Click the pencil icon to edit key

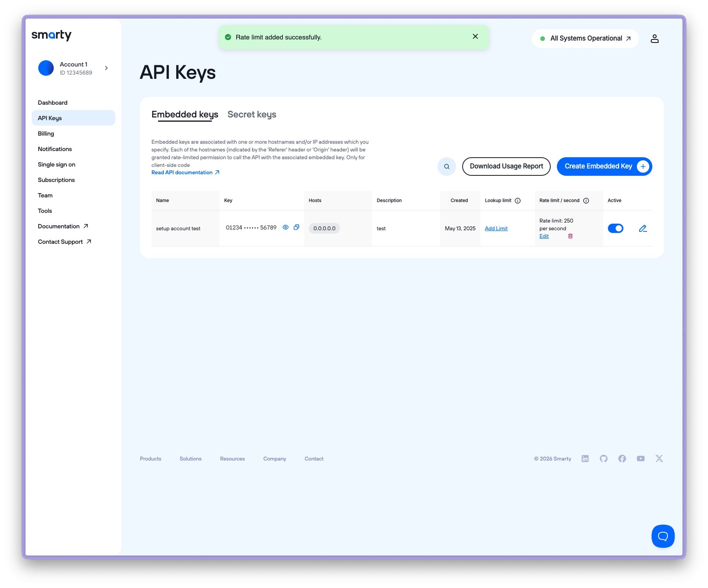[x=643, y=229]
